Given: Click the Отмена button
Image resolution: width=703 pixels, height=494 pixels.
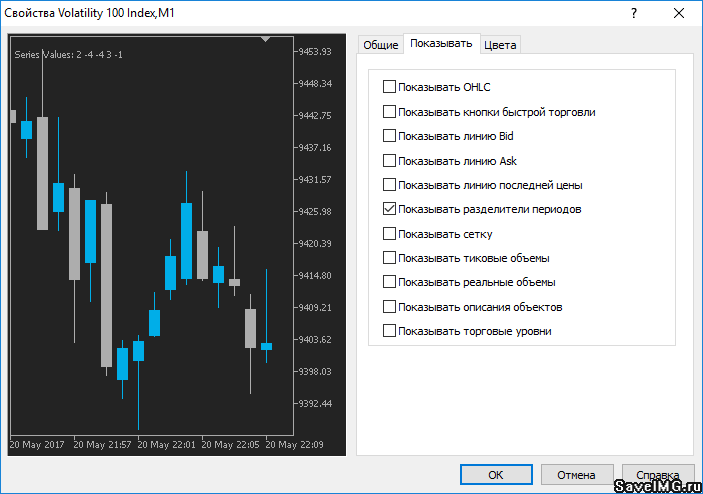Looking at the screenshot, I should click(576, 475).
